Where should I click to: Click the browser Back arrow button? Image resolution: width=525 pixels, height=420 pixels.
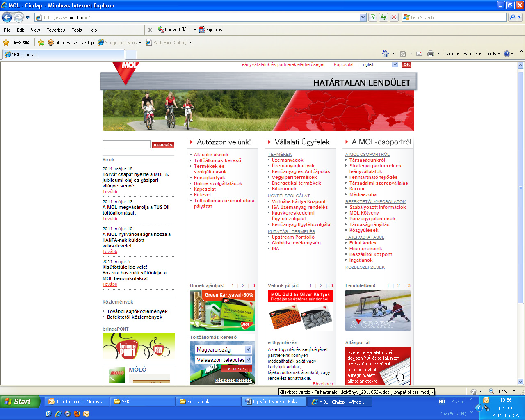(7, 17)
